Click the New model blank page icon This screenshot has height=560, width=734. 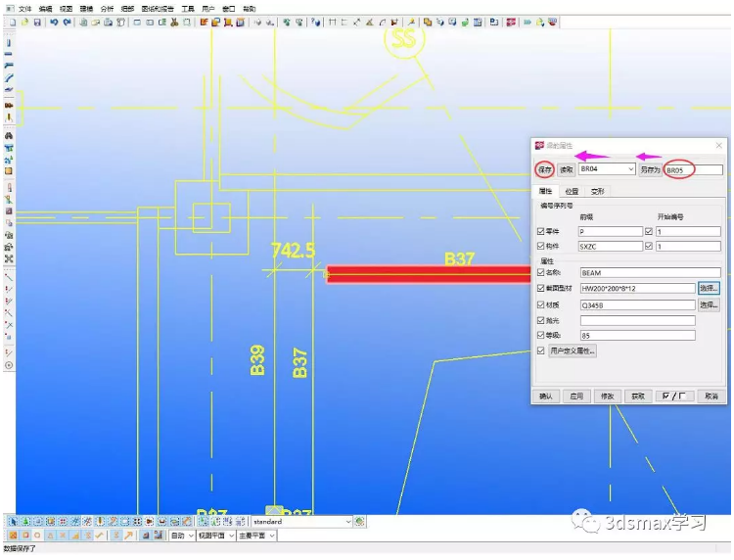(13, 22)
